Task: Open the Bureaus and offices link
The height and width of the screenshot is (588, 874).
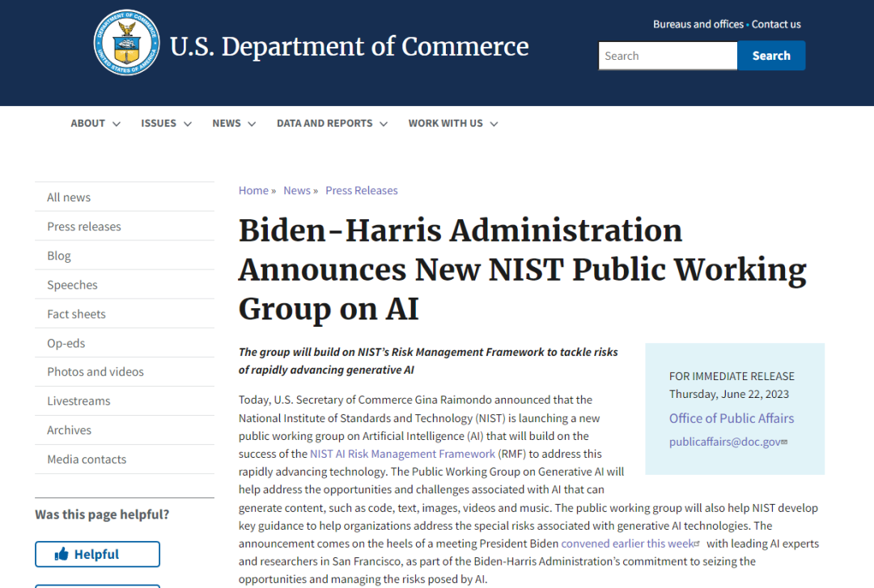Action: click(x=698, y=24)
